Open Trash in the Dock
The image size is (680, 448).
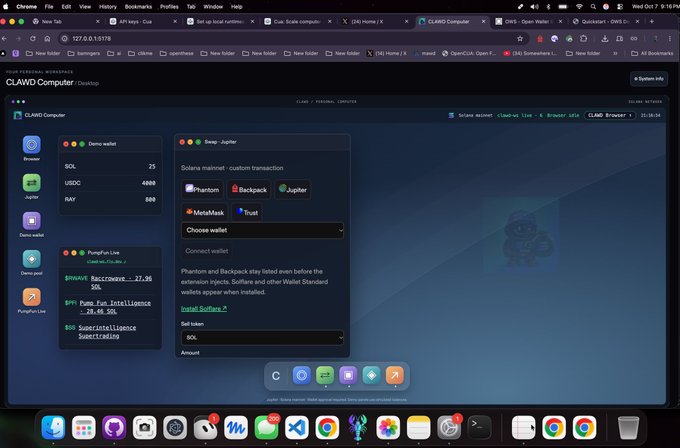(628, 428)
